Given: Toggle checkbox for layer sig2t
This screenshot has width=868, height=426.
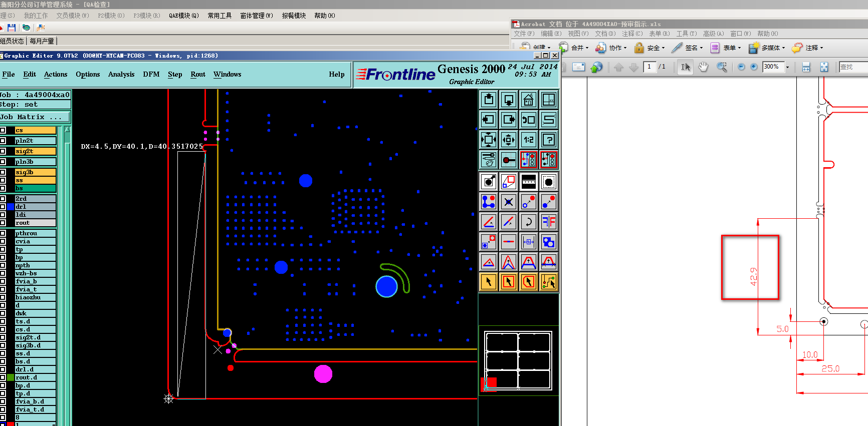Looking at the screenshot, I should point(3,151).
